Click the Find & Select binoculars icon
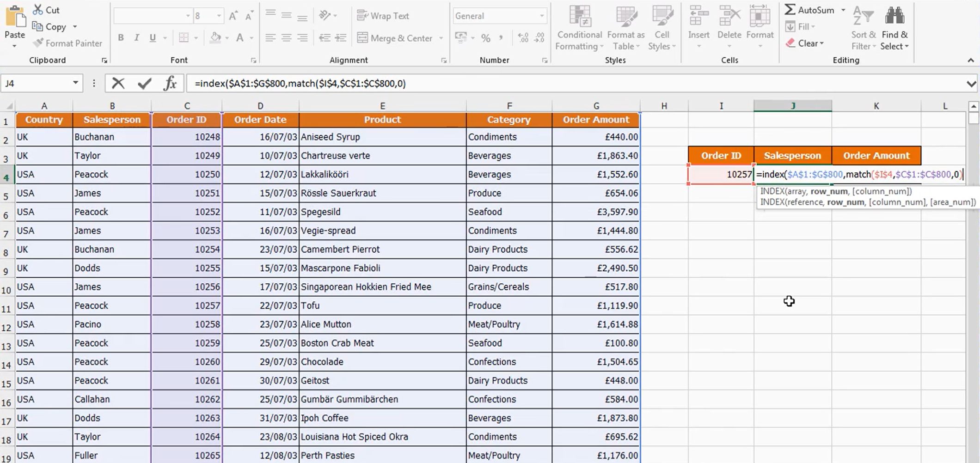The image size is (980, 463). pos(894,16)
